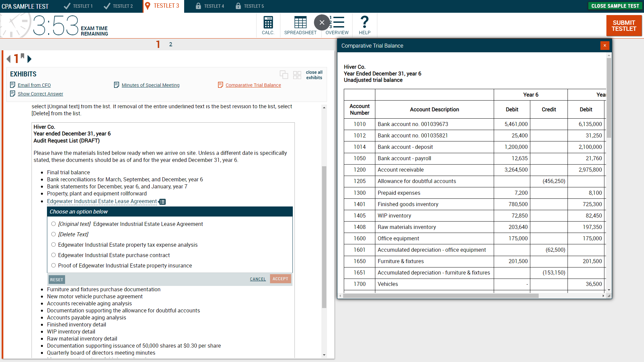Click the cascade exhibits windows icon
Screen dimensions: 644x362
tap(284, 74)
